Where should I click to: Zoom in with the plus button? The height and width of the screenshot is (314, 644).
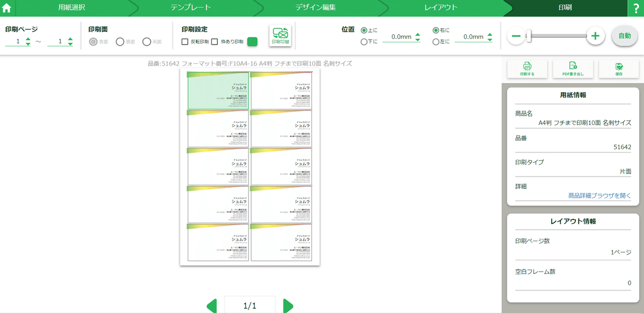(595, 36)
